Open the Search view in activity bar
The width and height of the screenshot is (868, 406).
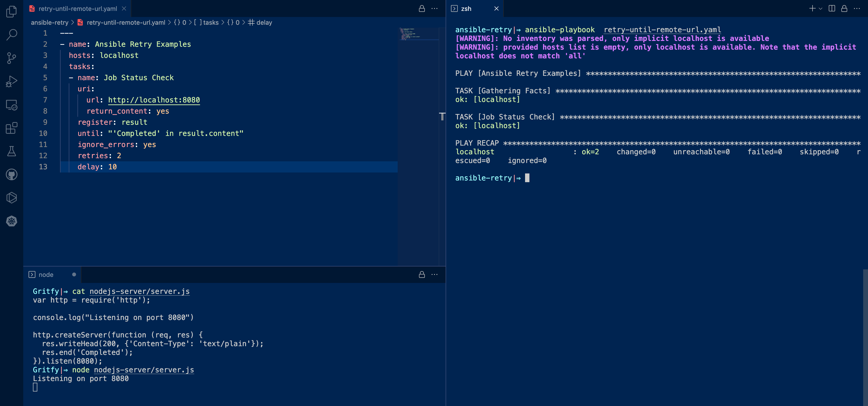pos(11,35)
